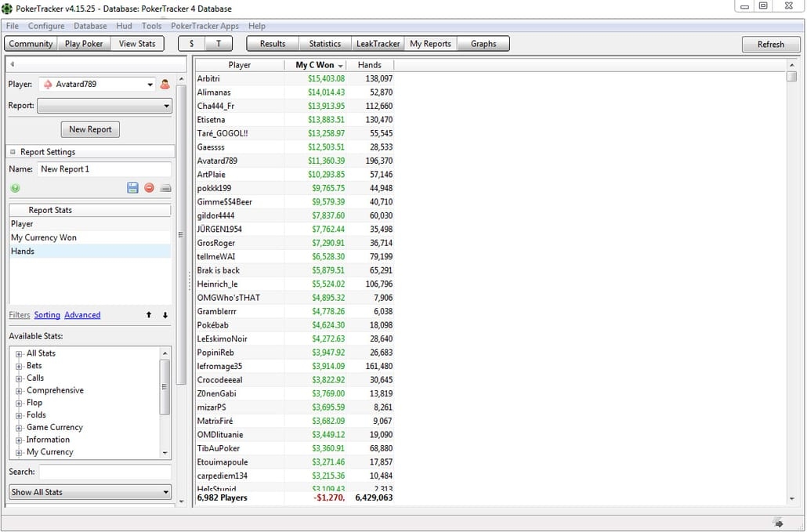
Task: Open the Tools menu
Action: [x=152, y=26]
